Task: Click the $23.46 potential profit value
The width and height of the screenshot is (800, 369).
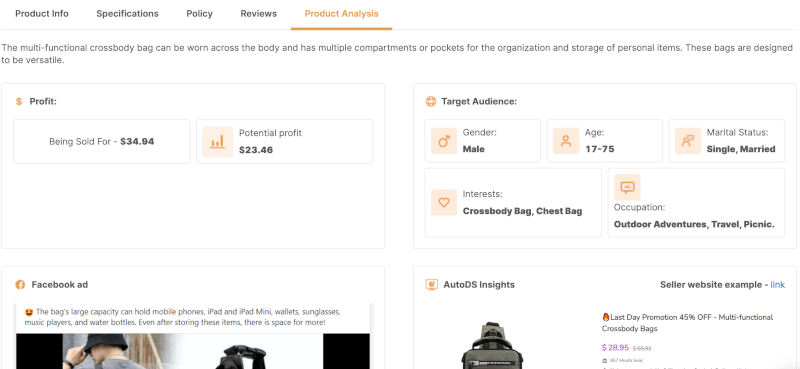Action: point(256,150)
